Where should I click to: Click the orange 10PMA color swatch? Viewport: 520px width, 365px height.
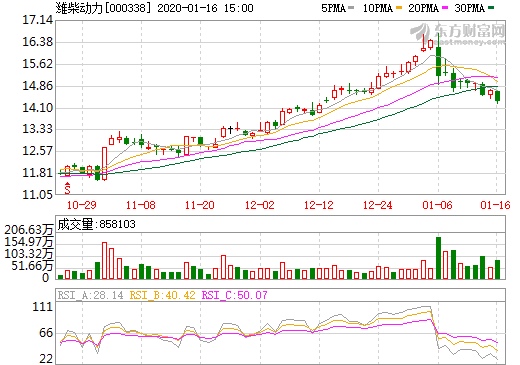(x=399, y=7)
